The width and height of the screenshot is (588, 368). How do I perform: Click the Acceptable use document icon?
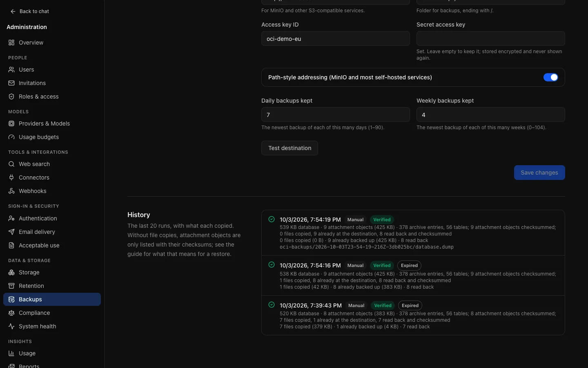(11, 245)
